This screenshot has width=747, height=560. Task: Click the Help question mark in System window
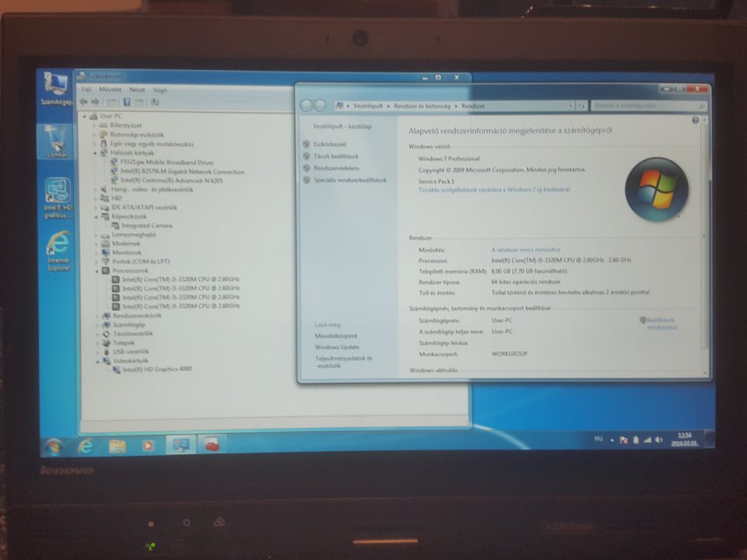(x=695, y=121)
